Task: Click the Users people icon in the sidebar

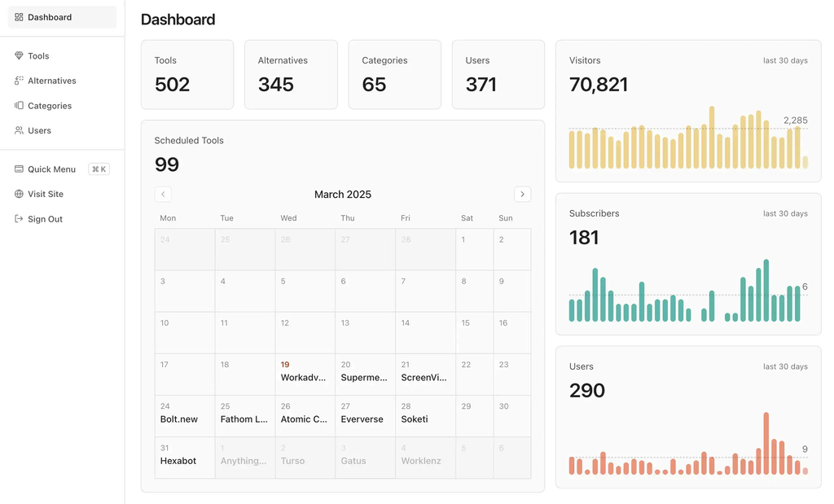Action: point(19,130)
